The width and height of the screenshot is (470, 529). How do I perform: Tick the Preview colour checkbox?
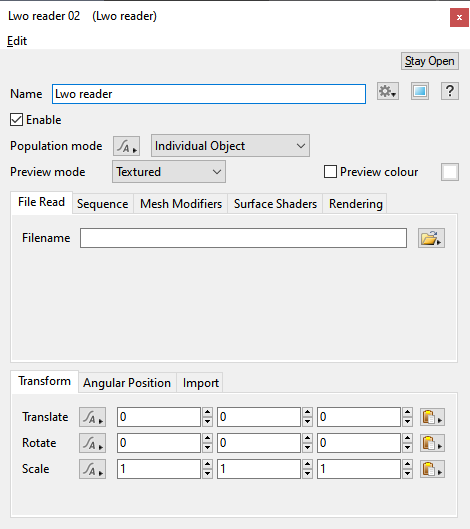(330, 172)
